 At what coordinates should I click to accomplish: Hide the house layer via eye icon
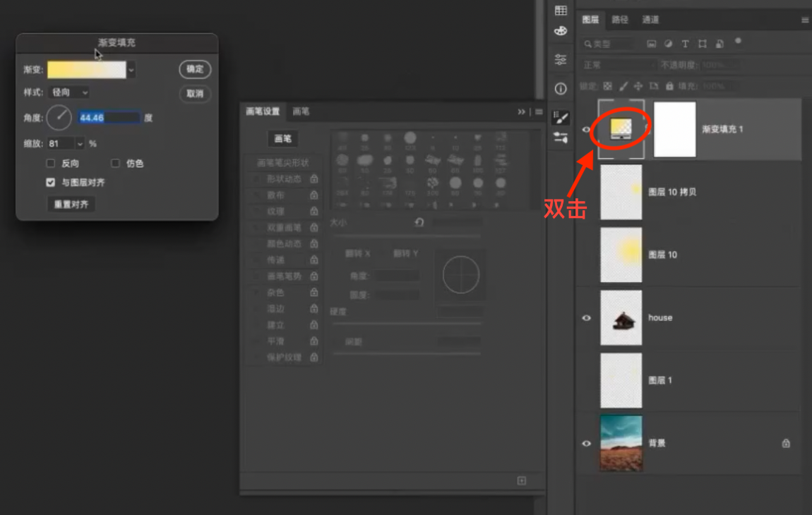[x=586, y=318]
